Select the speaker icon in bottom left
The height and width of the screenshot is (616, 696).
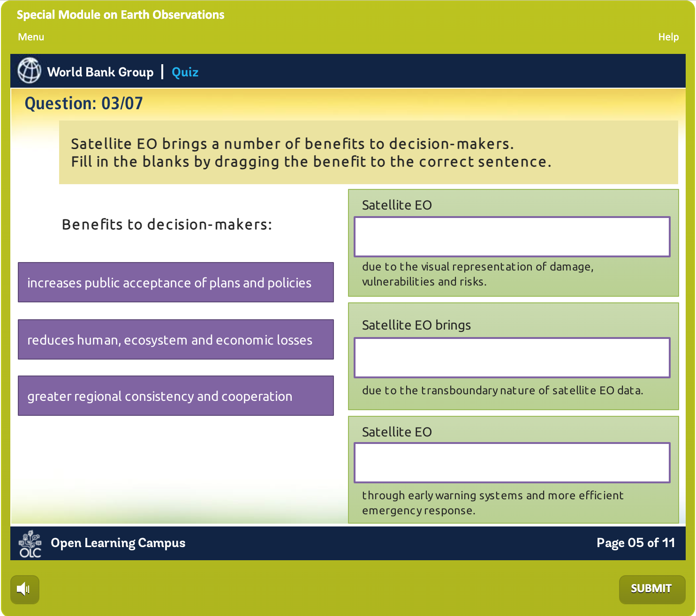[24, 589]
